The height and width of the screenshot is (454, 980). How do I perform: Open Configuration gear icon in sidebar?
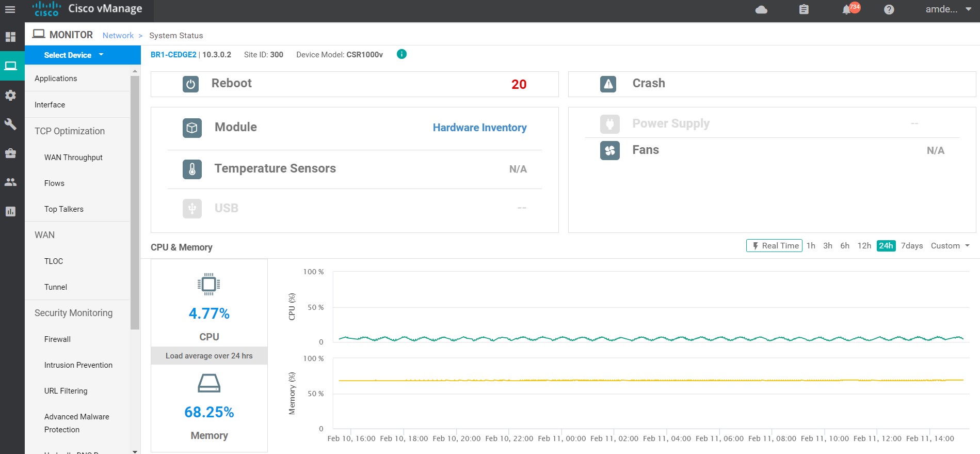tap(10, 96)
